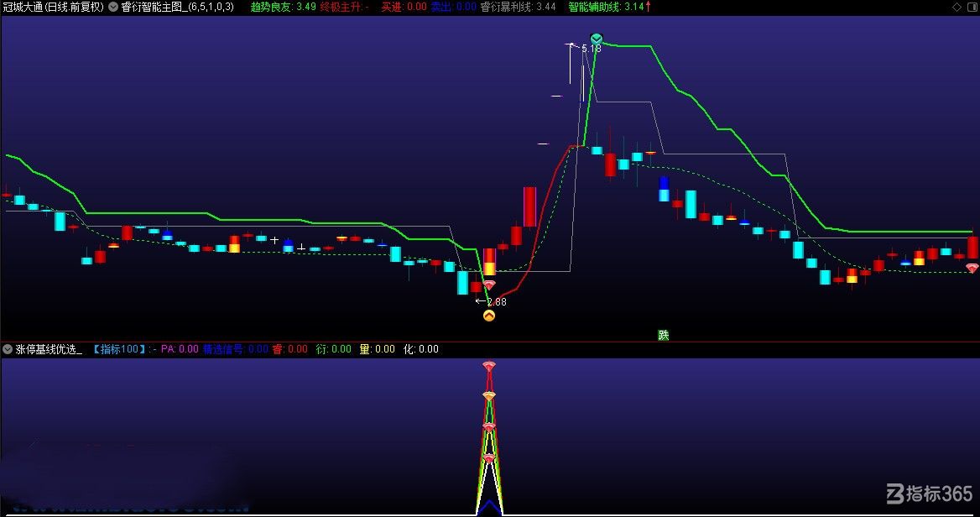Click the 终极主升 readout
This screenshot has height=517, width=980.
pos(344,7)
